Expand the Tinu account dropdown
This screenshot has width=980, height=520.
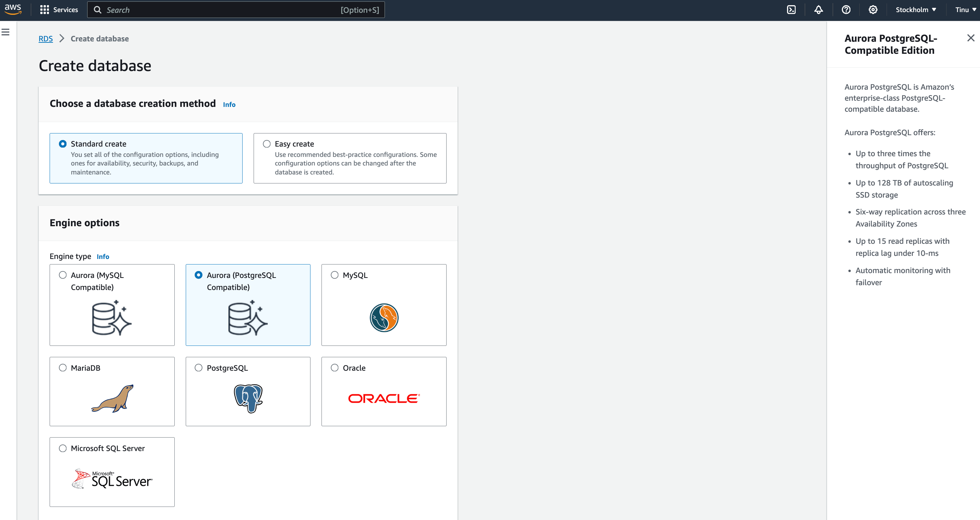pos(965,10)
